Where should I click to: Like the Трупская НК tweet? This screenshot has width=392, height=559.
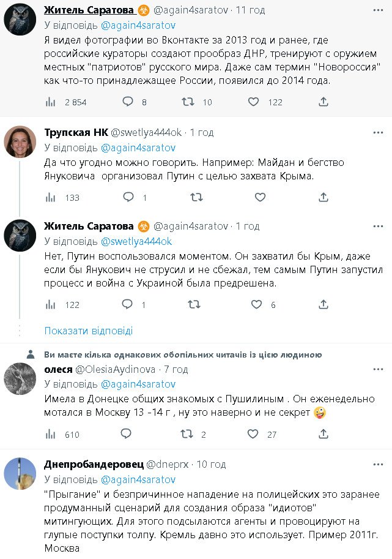(260, 197)
